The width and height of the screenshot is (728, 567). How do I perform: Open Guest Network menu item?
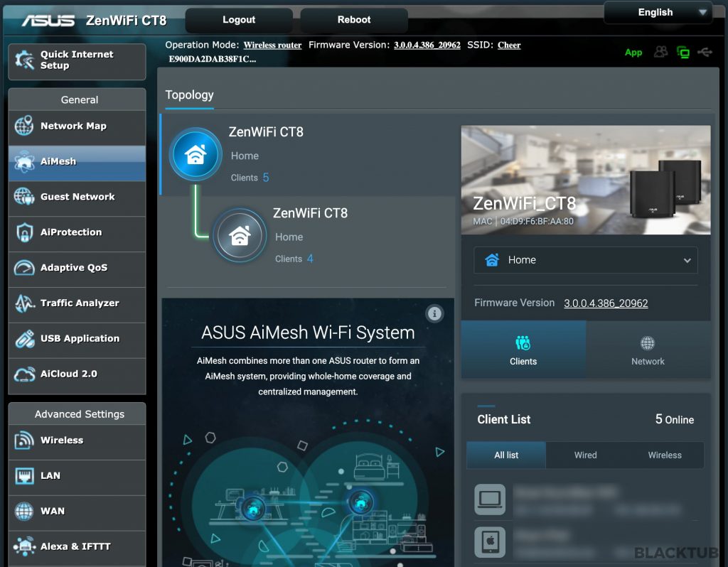click(77, 197)
